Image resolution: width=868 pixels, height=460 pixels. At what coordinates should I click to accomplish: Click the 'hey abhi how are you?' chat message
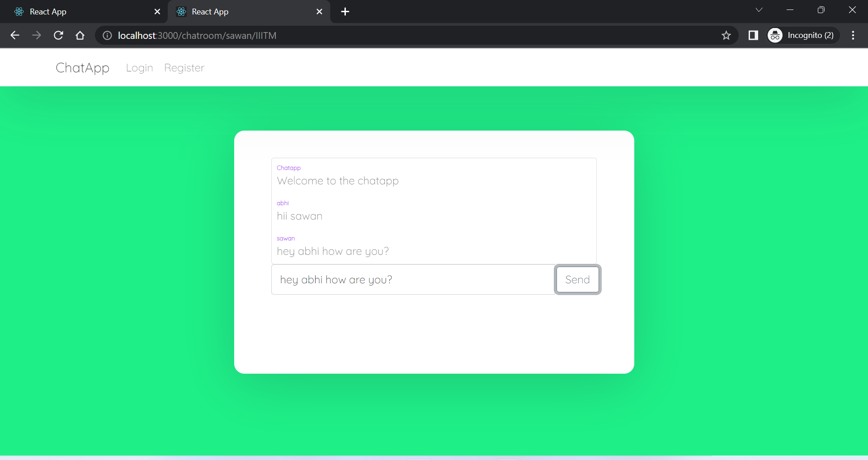tap(333, 251)
